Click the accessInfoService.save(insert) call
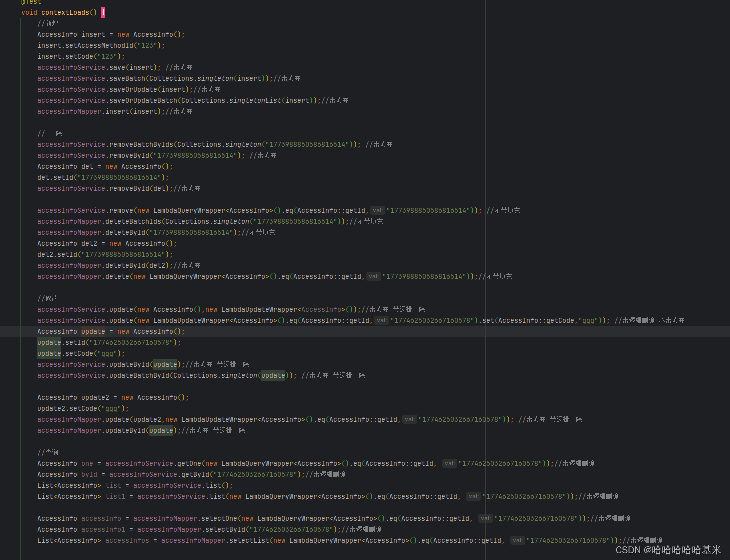 coord(99,67)
